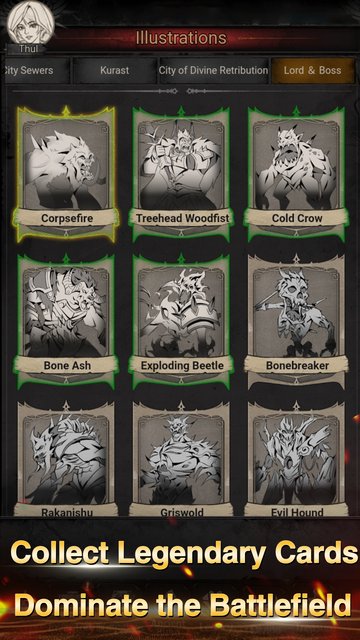The width and height of the screenshot is (360, 640).
Task: Select the Griswold boss card
Action: pos(181,459)
